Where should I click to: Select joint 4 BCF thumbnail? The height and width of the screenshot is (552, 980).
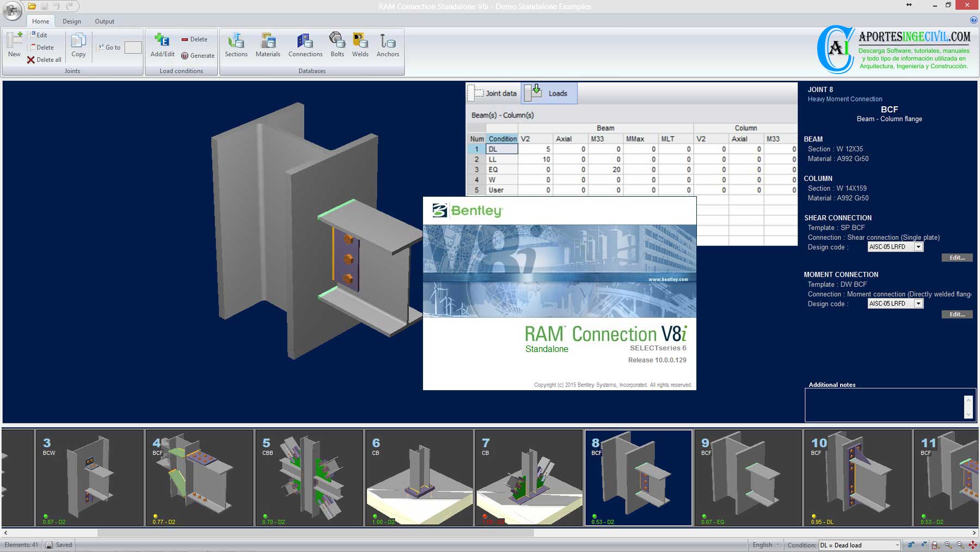coord(199,478)
